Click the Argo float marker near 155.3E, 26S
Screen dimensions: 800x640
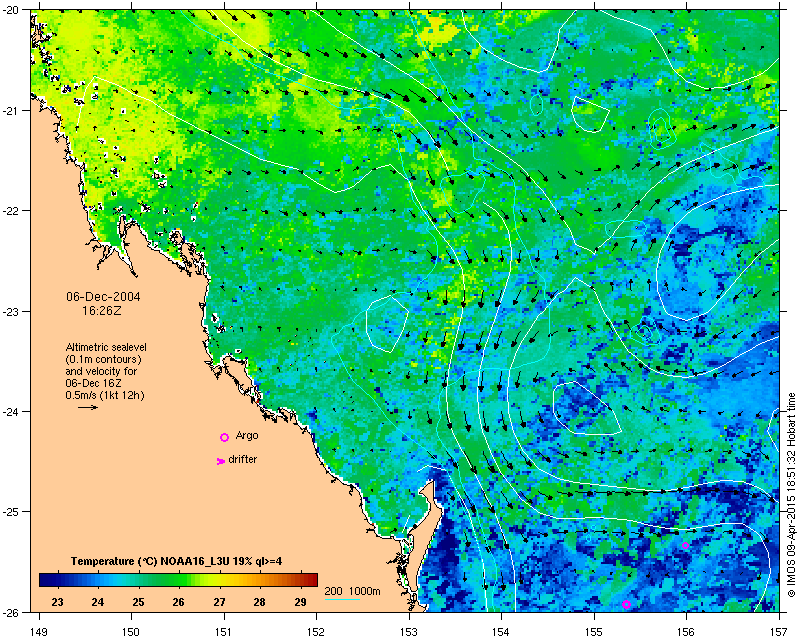[627, 604]
